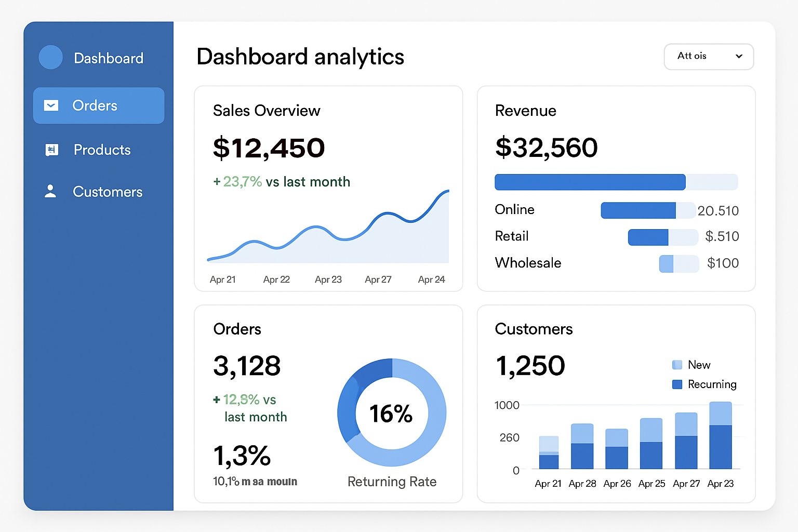Click the Orders envelope icon

[51, 105]
